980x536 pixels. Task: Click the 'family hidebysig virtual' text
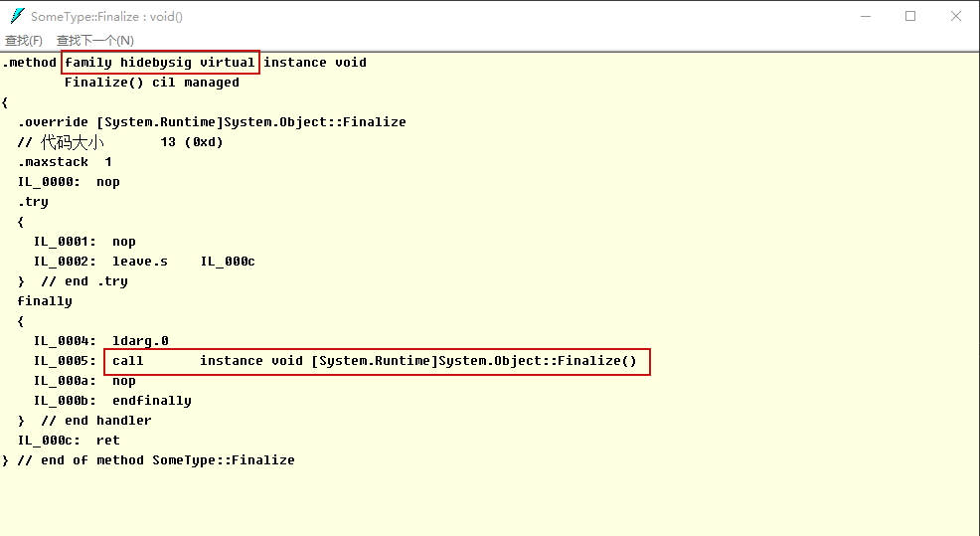point(160,63)
